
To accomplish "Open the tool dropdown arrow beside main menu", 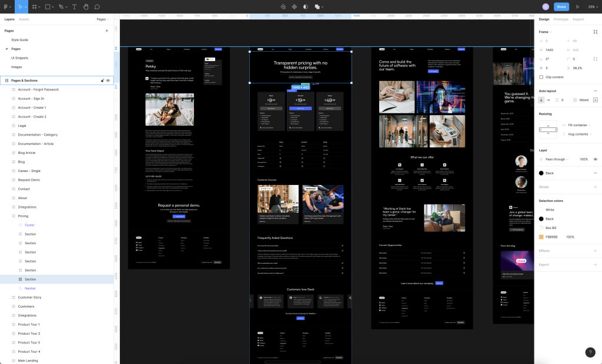I will tap(10, 7).
